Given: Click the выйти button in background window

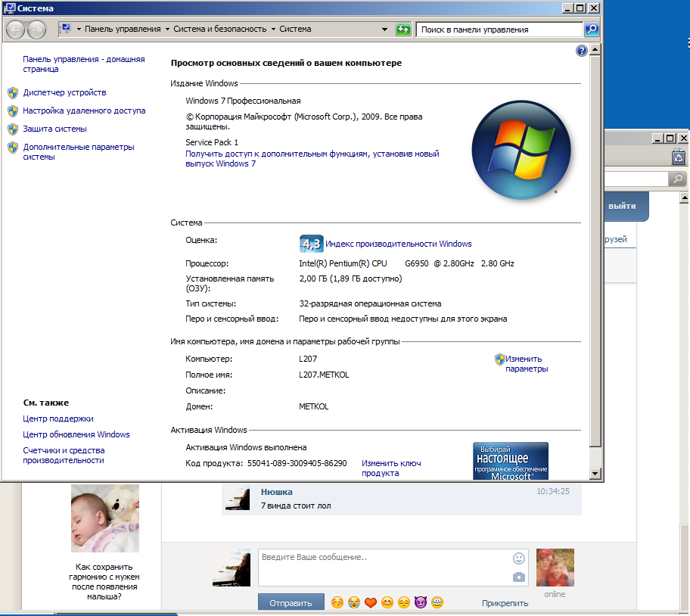Looking at the screenshot, I should point(622,206).
